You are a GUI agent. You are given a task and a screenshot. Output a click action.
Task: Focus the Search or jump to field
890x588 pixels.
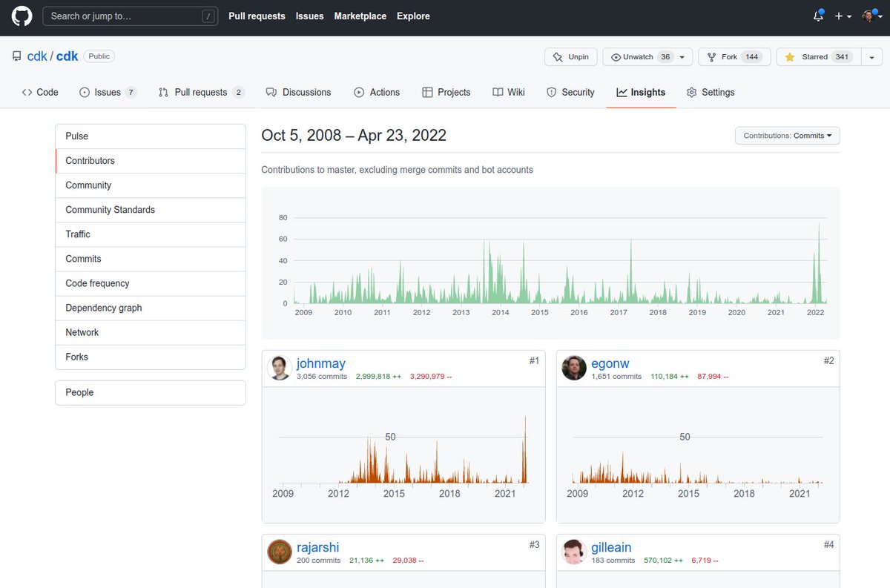coord(131,16)
